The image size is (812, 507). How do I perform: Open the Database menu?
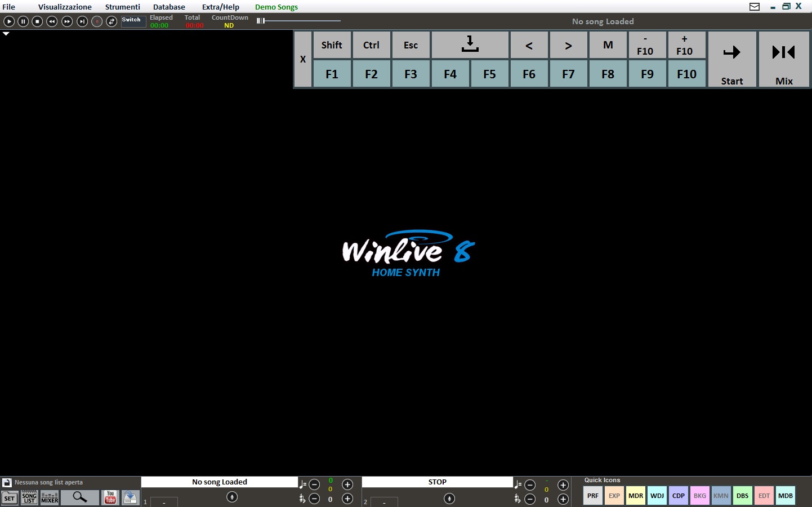tap(169, 7)
